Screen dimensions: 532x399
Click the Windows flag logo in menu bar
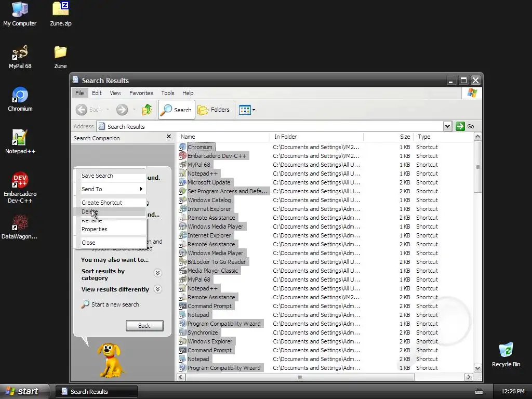tap(472, 93)
